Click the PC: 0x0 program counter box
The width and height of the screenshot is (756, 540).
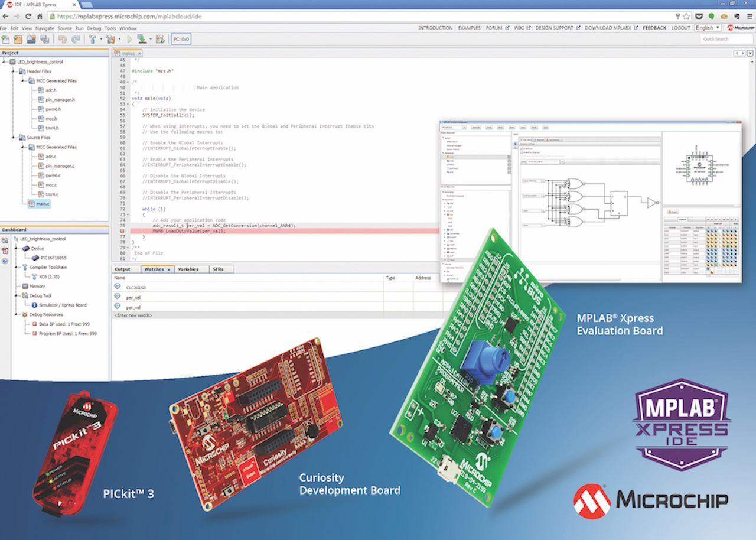point(181,40)
